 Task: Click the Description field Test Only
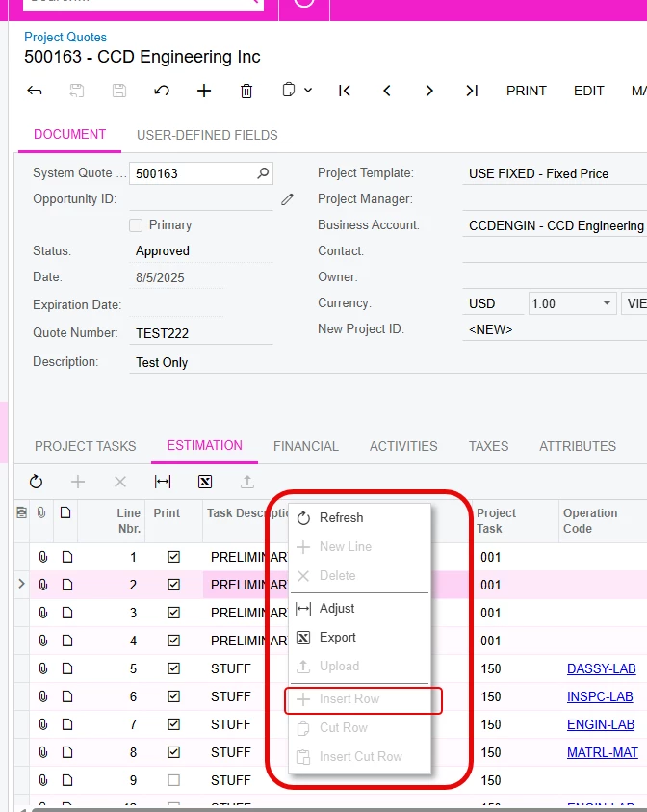click(388, 362)
